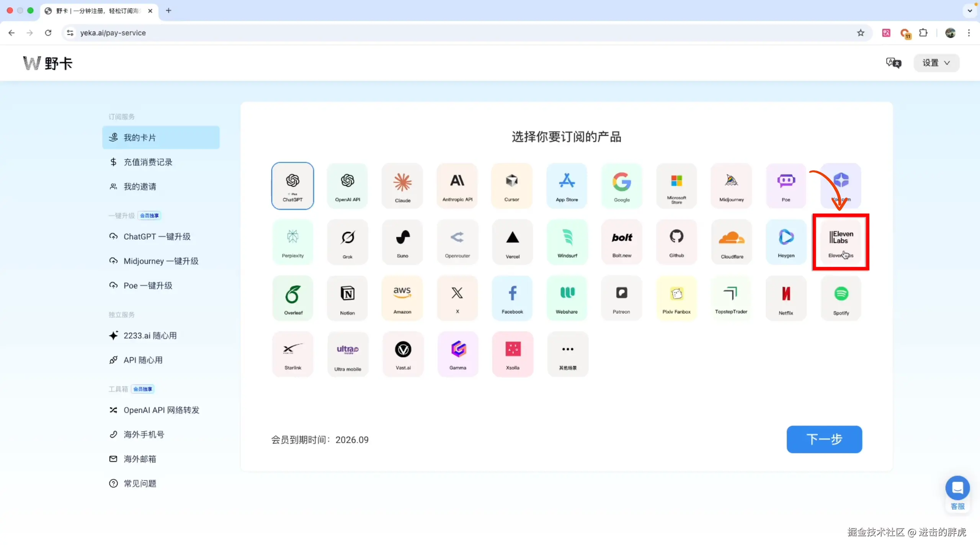Open the 客服 customer service chat

click(x=957, y=488)
